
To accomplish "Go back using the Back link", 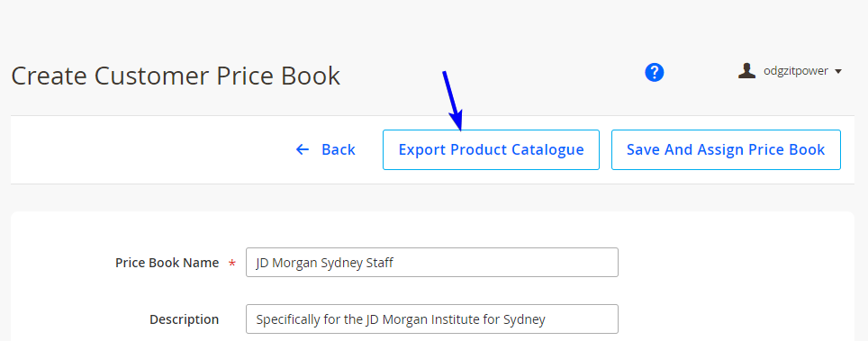I will coord(326,149).
